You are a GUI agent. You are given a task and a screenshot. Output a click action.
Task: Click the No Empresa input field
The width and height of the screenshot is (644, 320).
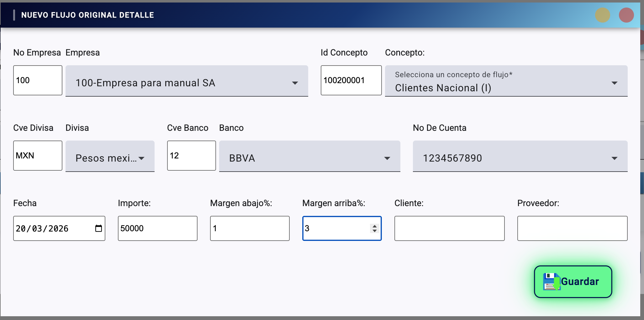(38, 80)
